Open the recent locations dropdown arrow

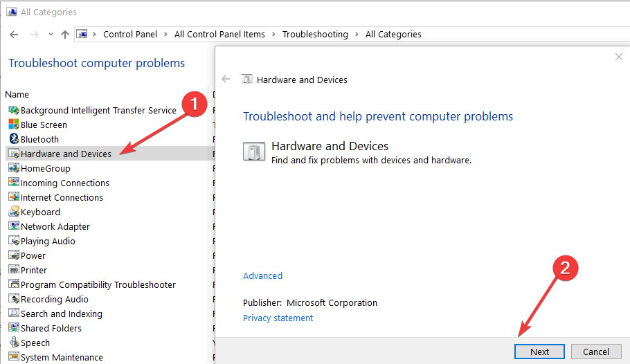(x=51, y=35)
